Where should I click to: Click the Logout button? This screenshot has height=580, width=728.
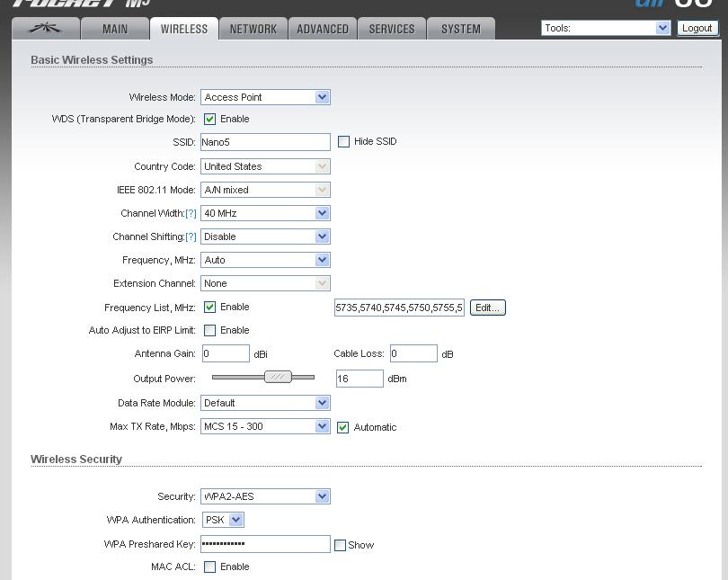(x=697, y=28)
